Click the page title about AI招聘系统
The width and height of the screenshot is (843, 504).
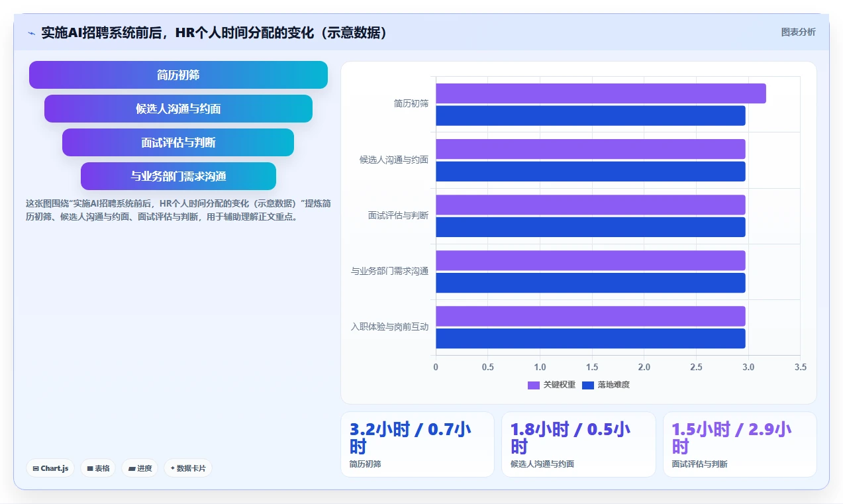click(214, 32)
